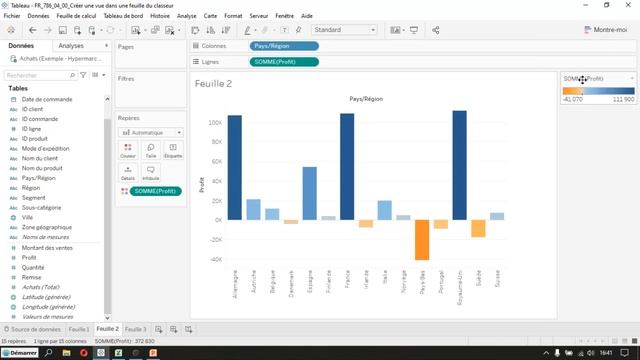Image resolution: width=640 pixels, height=360 pixels.
Task: Open the Automatique mark type dropdown
Action: coord(151,133)
